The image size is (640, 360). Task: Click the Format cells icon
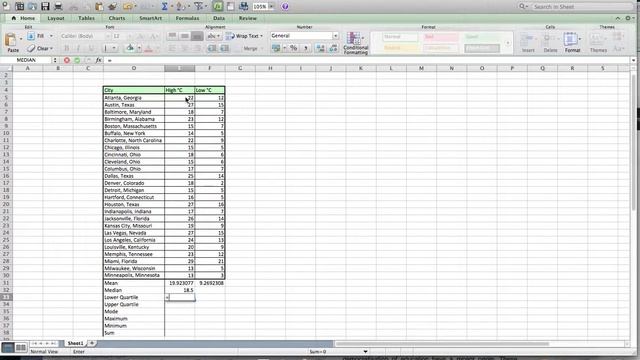click(x=572, y=42)
